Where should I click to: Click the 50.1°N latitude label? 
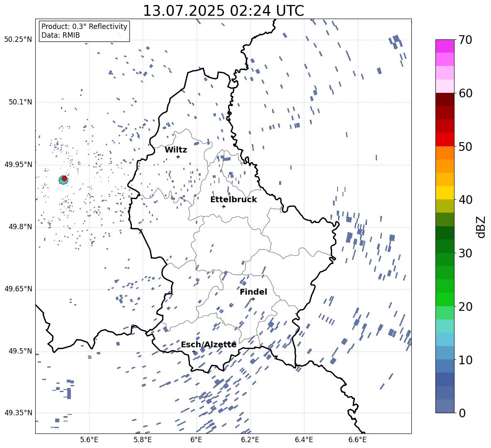coord(20,102)
